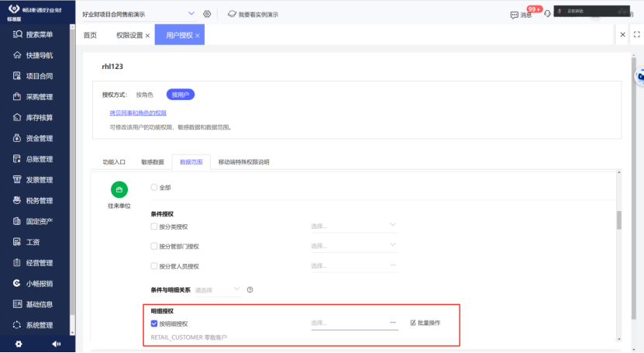Open the 功能入口 tab
Screen dimensions: 644x353
click(114, 162)
